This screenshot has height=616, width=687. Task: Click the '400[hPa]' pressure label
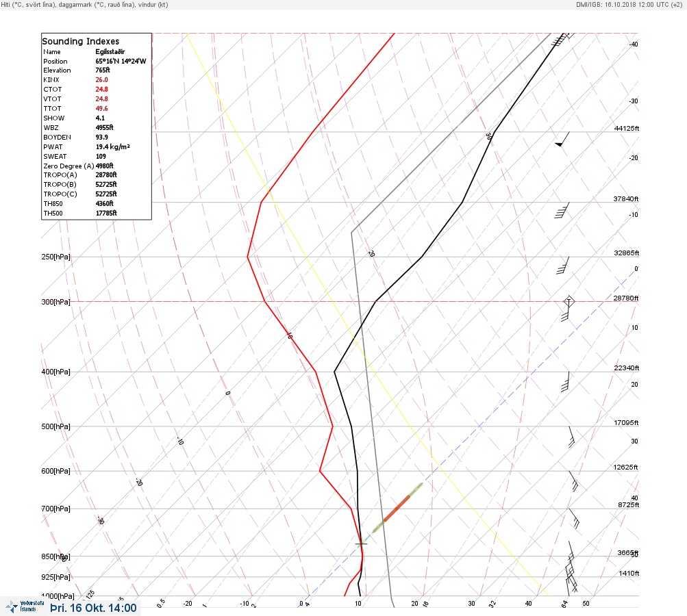click(55, 372)
